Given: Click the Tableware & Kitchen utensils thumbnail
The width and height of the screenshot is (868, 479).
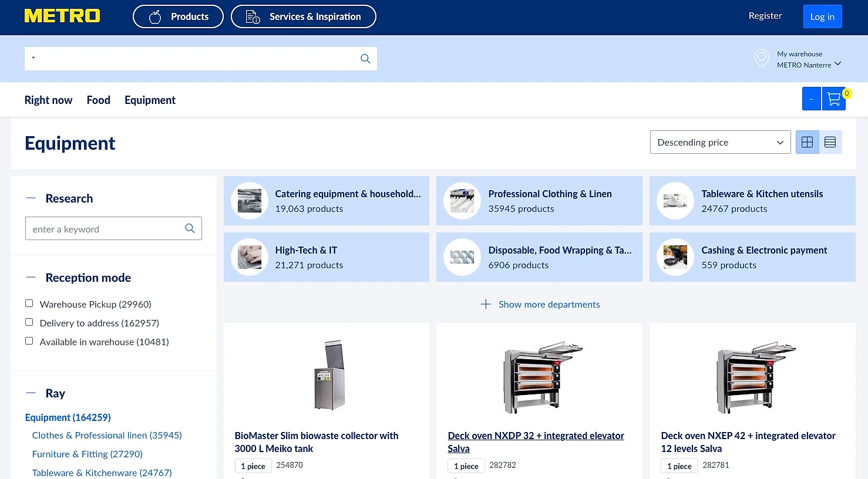Looking at the screenshot, I should tap(675, 201).
